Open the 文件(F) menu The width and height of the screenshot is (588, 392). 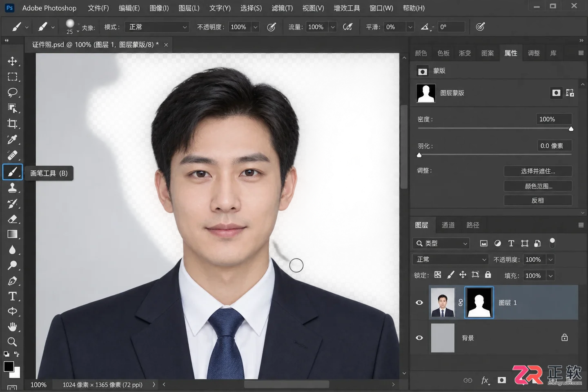(98, 8)
